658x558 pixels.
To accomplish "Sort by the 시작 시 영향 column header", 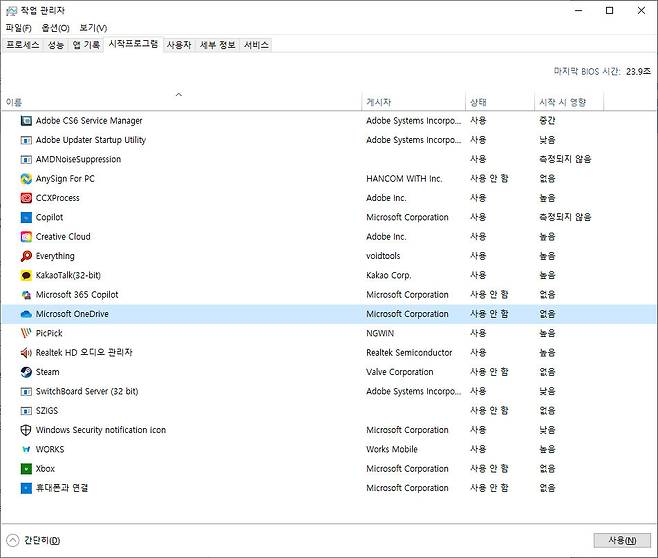I will tap(562, 102).
